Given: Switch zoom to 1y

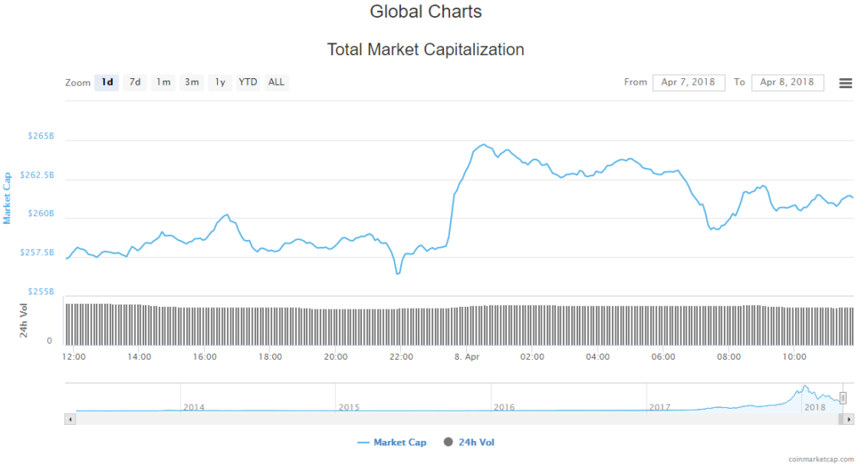Looking at the screenshot, I should 220,82.
